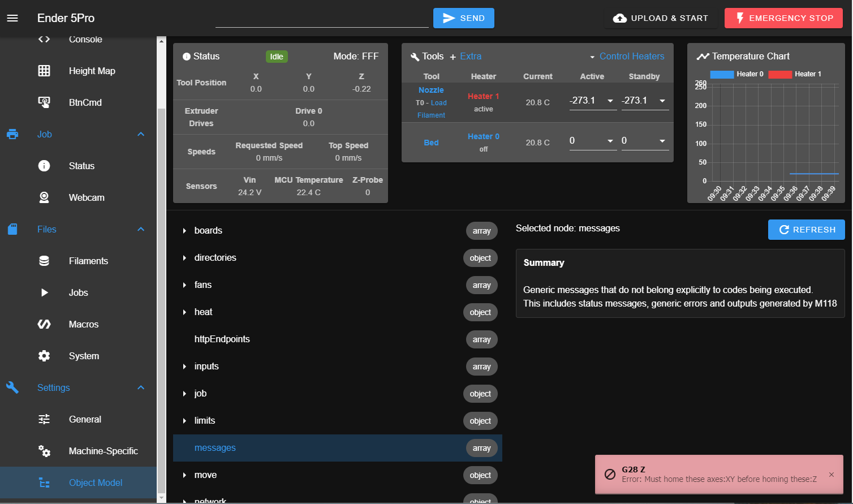The height and width of the screenshot is (504, 853).
Task: Click the Filaments database icon
Action: pos(44,261)
